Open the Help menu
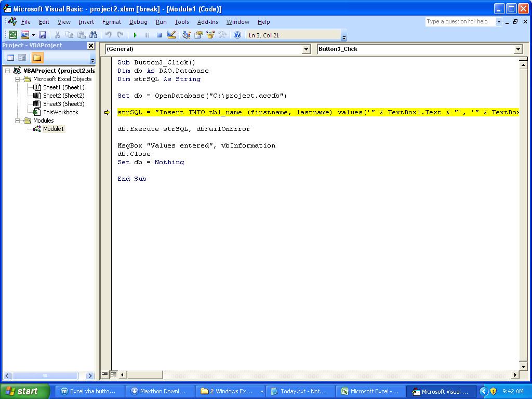Viewport: 532px width, 399px height. point(263,22)
